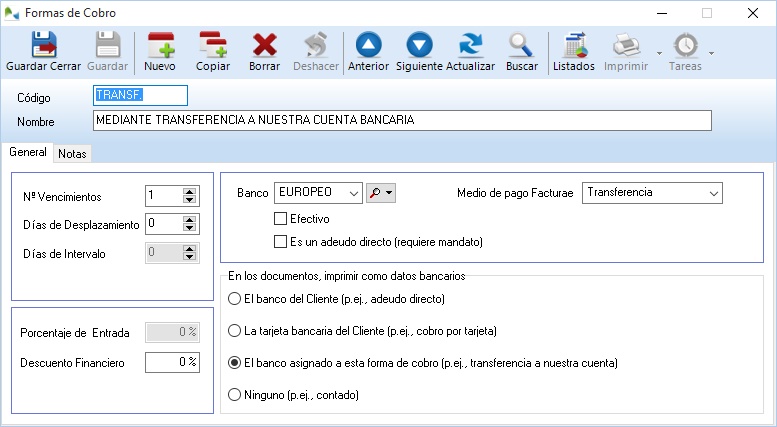Select Ninguno (p.ej., contado) option
The width and height of the screenshot is (777, 427).
click(234, 395)
